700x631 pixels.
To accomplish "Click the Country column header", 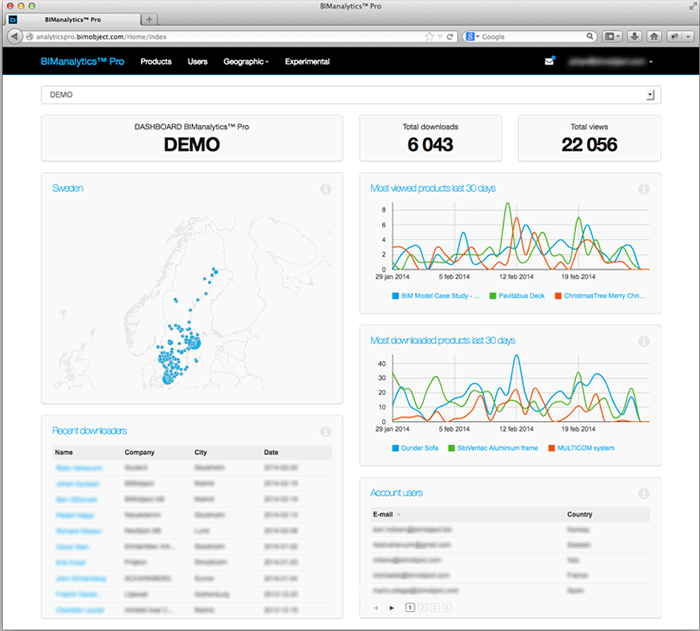I will coord(579,514).
